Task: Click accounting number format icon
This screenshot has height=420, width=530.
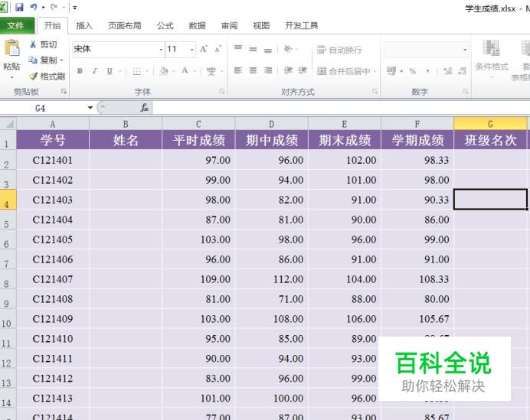Action: 391,71
